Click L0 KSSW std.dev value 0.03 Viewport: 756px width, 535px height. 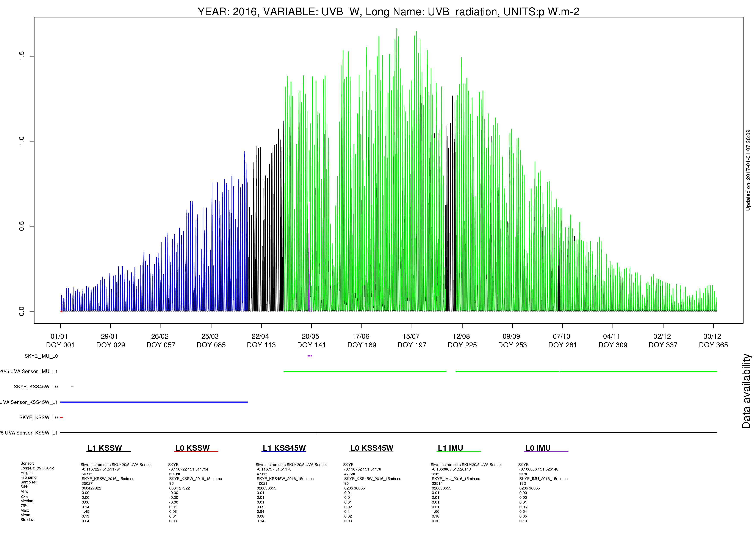173,521
